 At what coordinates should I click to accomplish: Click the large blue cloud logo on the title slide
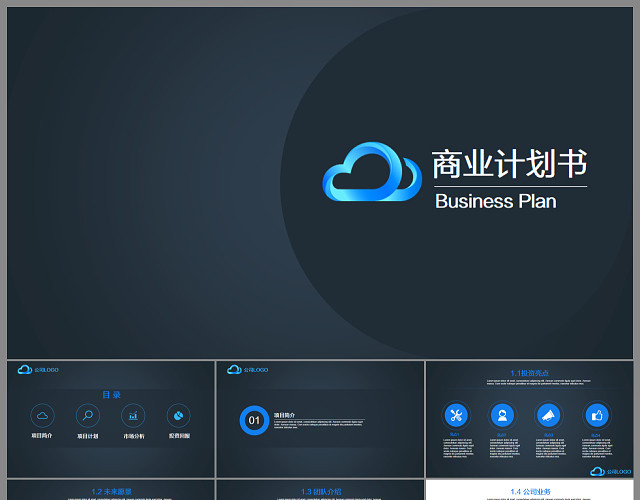pyautogui.click(x=372, y=171)
